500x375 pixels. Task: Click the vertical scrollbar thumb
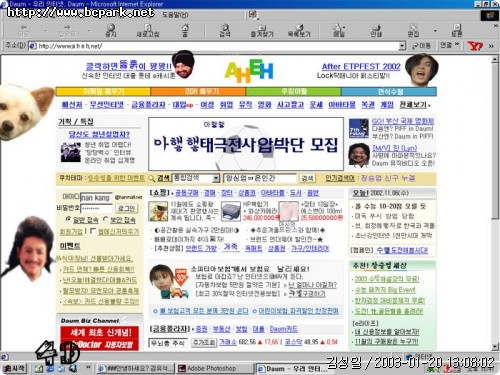pos(495,142)
